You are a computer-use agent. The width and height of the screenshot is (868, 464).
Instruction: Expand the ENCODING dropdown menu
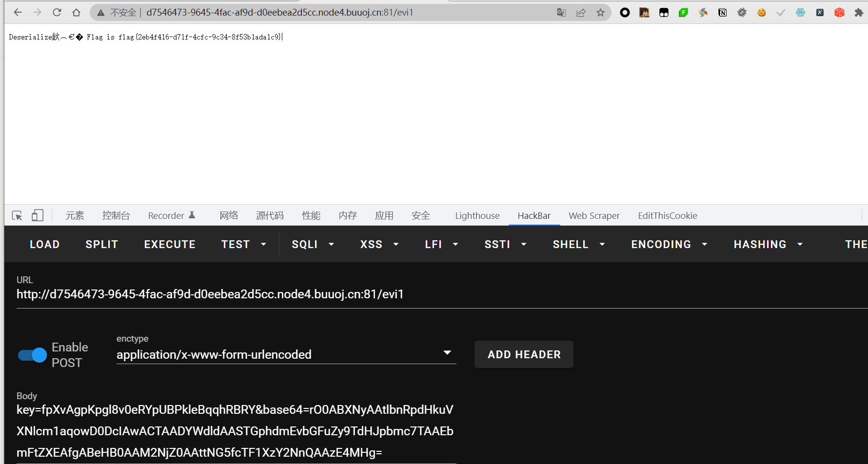point(669,244)
